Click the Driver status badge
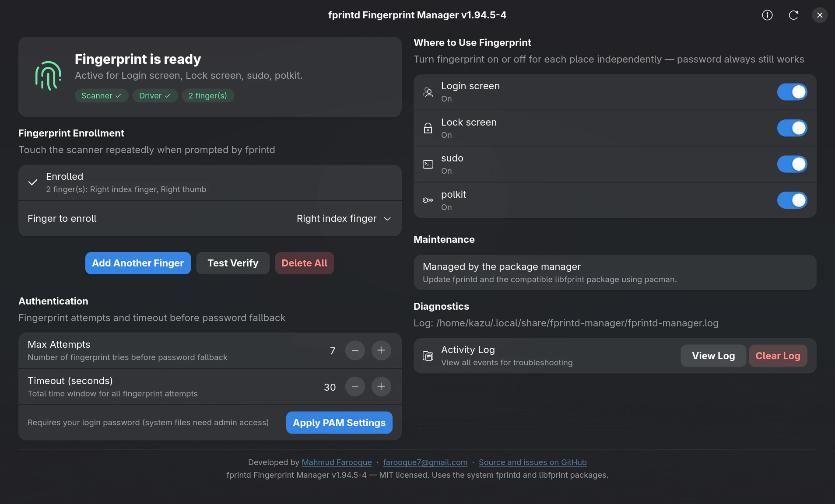The image size is (835, 504). (x=155, y=96)
